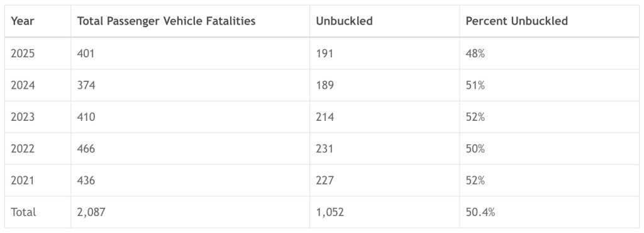
Task: Click the 227 unbuckled value
Action: click(325, 180)
